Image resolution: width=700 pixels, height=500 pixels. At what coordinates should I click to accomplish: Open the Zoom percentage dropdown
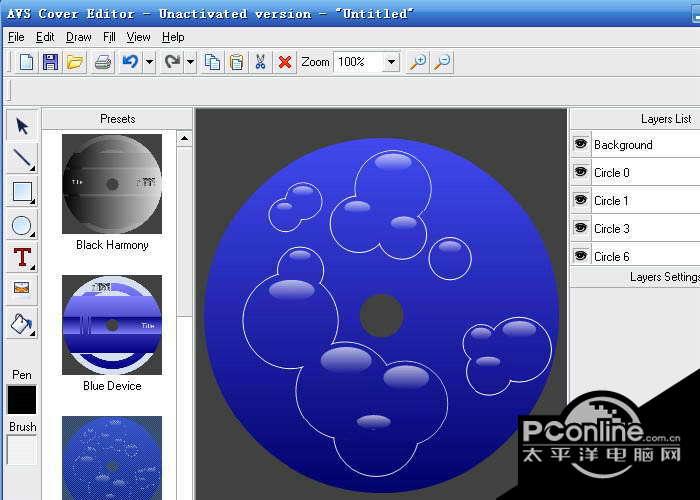click(x=392, y=62)
